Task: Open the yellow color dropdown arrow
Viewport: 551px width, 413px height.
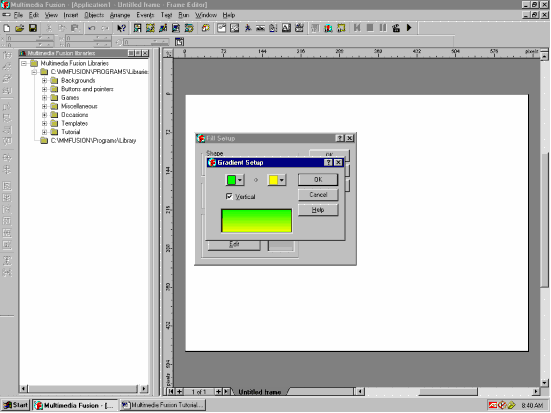Action: [282, 180]
